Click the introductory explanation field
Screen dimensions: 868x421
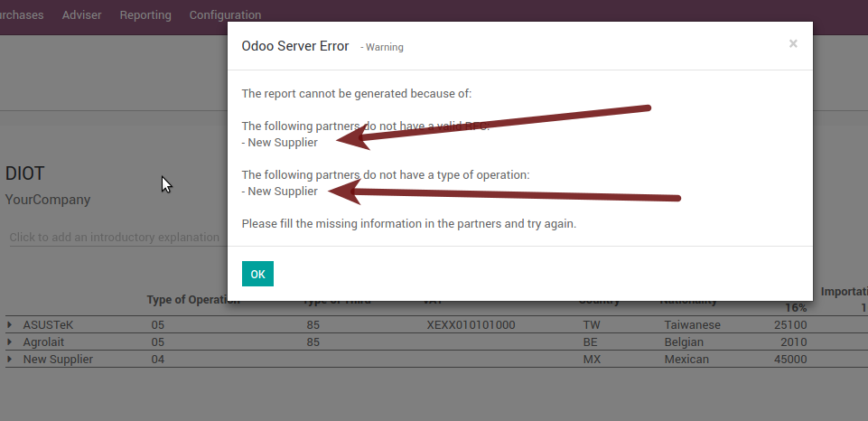(x=115, y=238)
